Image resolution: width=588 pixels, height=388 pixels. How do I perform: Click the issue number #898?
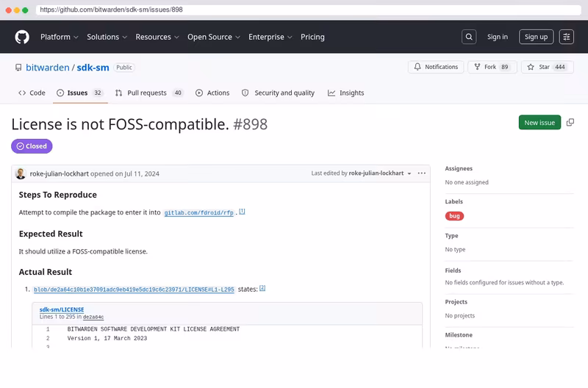point(250,124)
